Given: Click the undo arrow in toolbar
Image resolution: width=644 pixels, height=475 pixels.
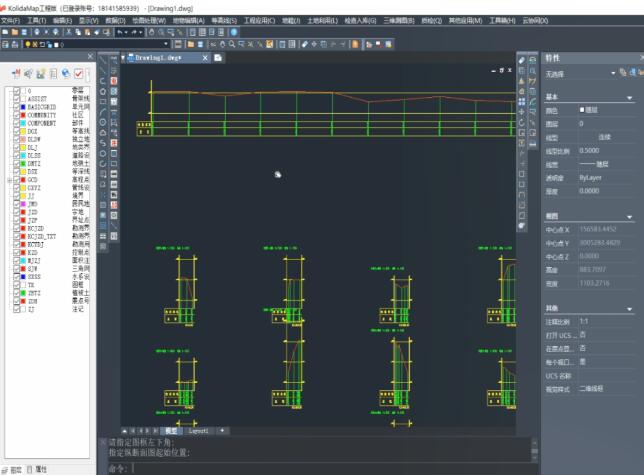Looking at the screenshot, I should click(120, 32).
